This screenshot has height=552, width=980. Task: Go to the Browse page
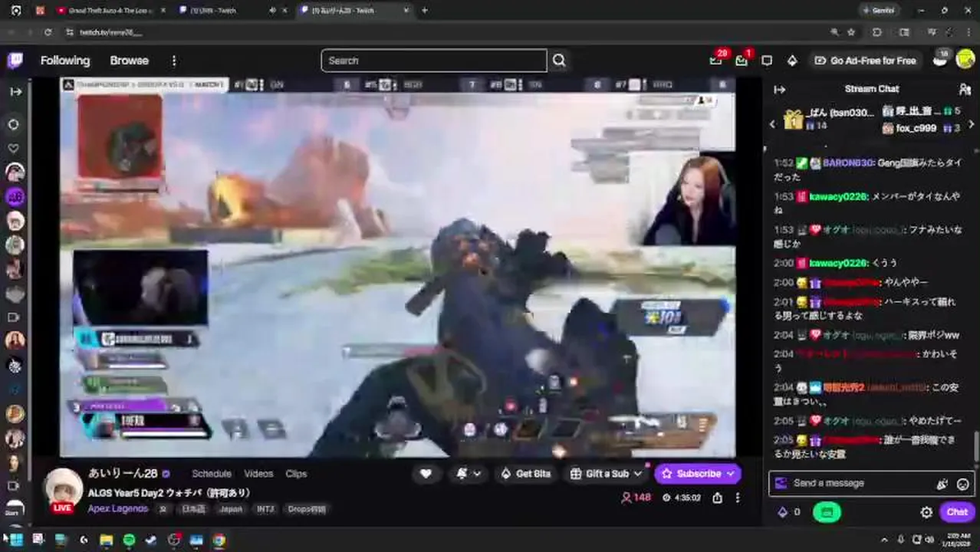[x=129, y=61]
